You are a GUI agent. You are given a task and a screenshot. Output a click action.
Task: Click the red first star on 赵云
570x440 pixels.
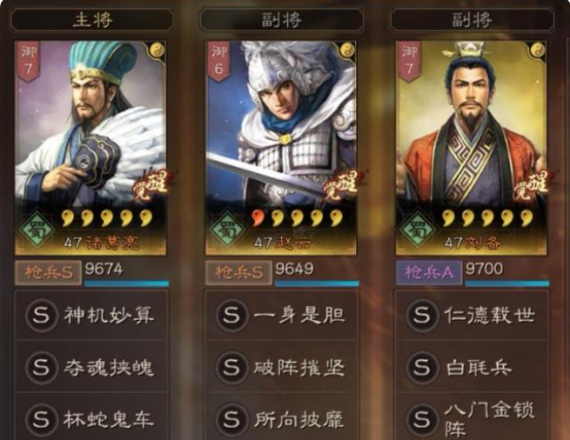click(258, 218)
